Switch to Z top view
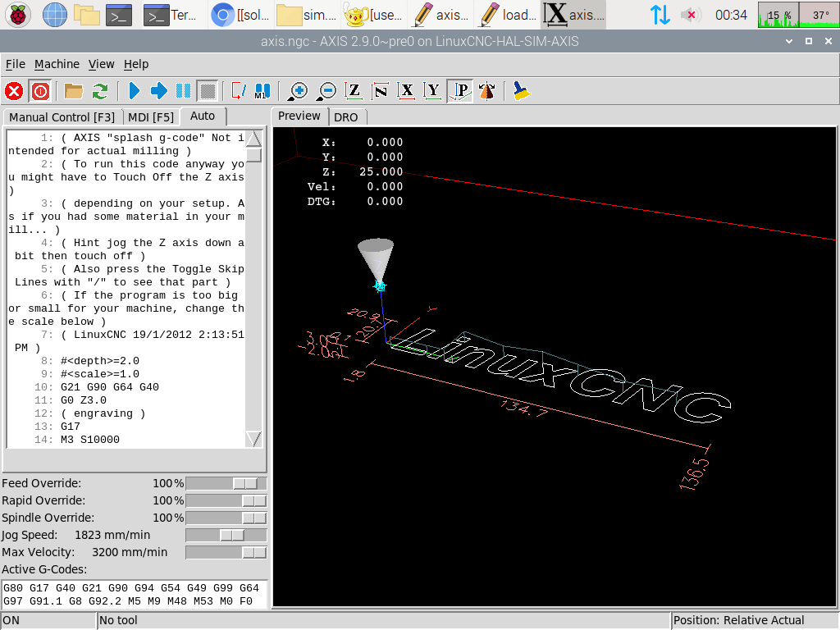This screenshot has height=630, width=840. (x=354, y=91)
